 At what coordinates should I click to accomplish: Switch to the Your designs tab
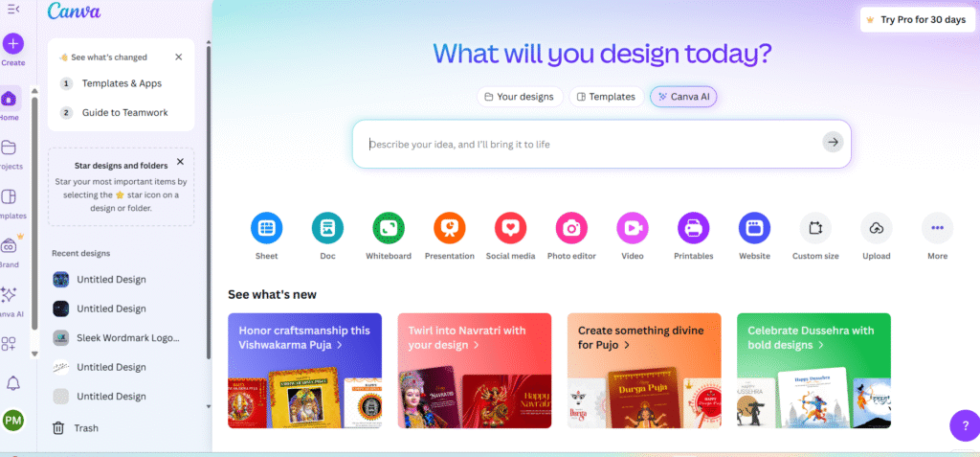[520, 97]
